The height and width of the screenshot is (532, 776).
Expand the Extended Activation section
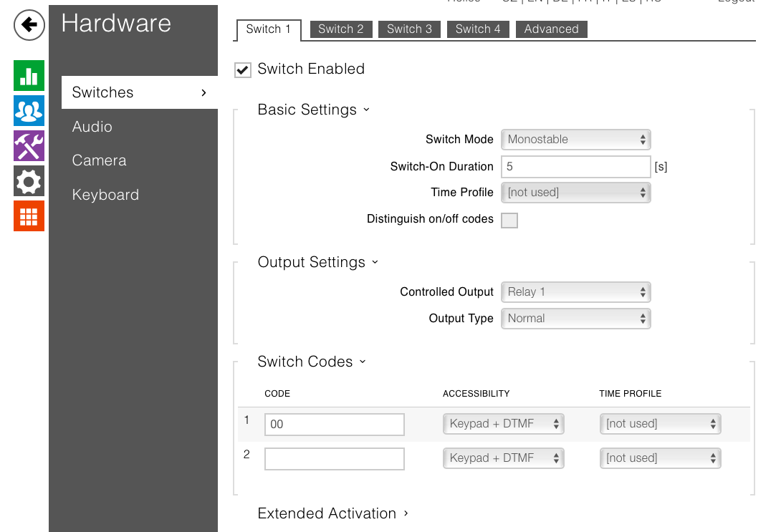[332, 513]
